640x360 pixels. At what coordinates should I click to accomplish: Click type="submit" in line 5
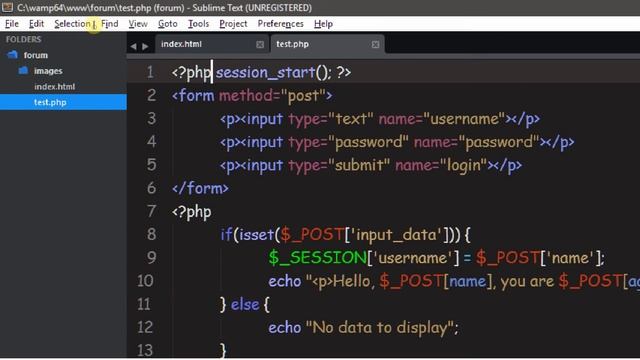pyautogui.click(x=339, y=166)
